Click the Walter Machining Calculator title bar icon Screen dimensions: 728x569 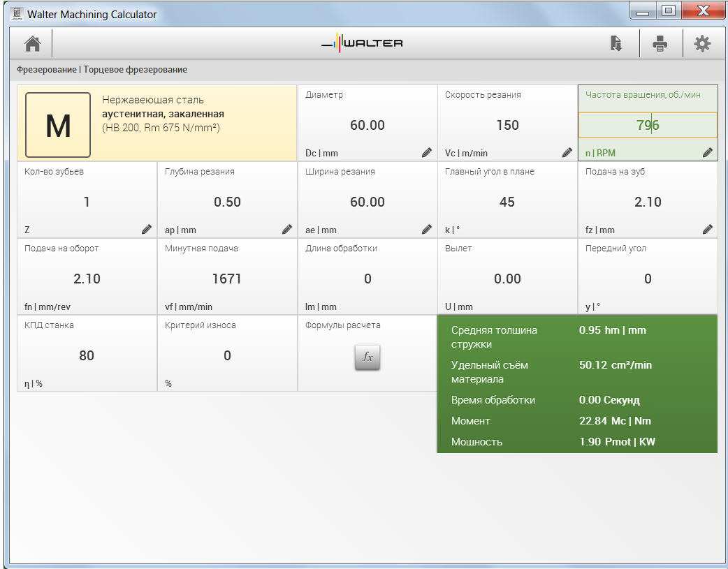17,14
